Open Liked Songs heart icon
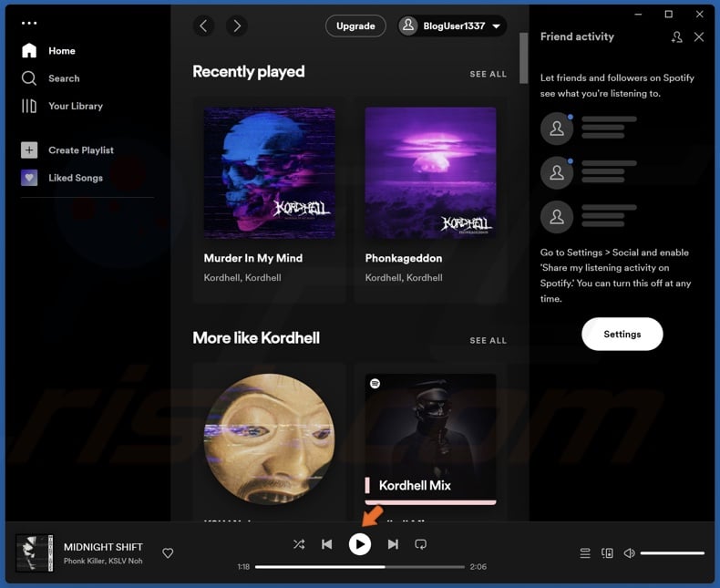Image resolution: width=720 pixels, height=588 pixels. click(x=29, y=178)
